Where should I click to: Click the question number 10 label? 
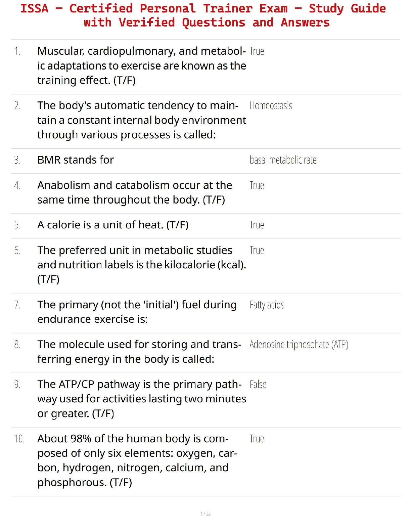(19, 439)
